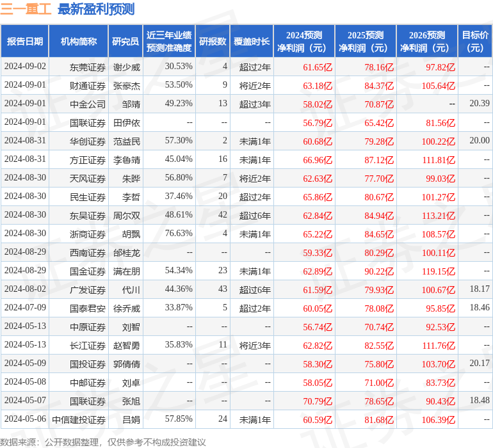The height and width of the screenshot is (448, 493).
Task: Click the date 2024-08-02
Action: coord(25,289)
